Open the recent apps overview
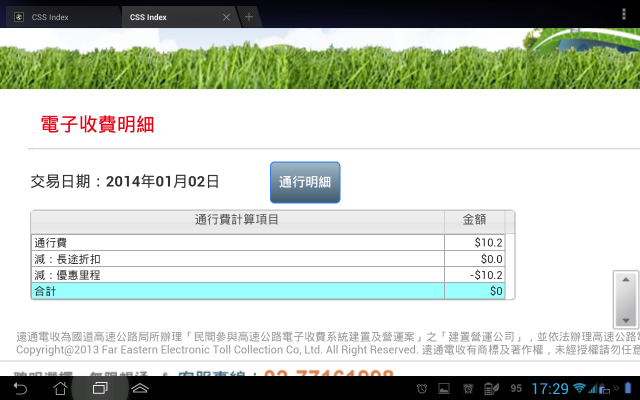Viewport: 640px width, 400px height. pyautogui.click(x=100, y=388)
